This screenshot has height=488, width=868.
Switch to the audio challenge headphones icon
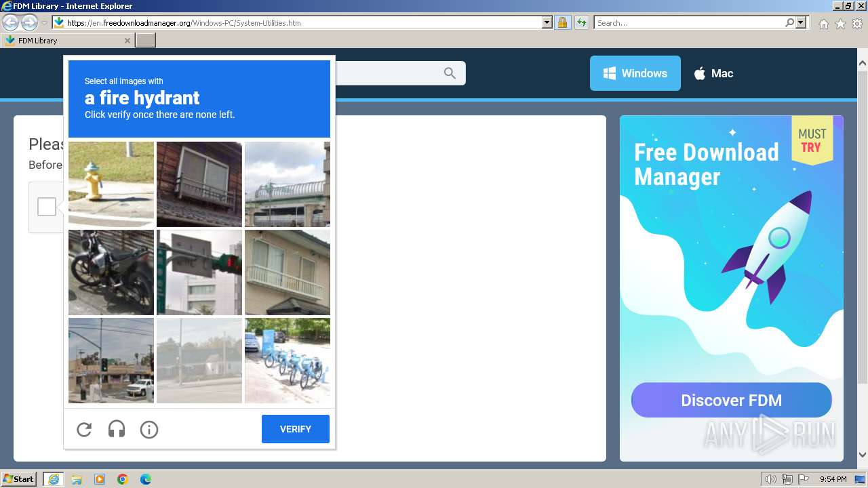coord(117,429)
